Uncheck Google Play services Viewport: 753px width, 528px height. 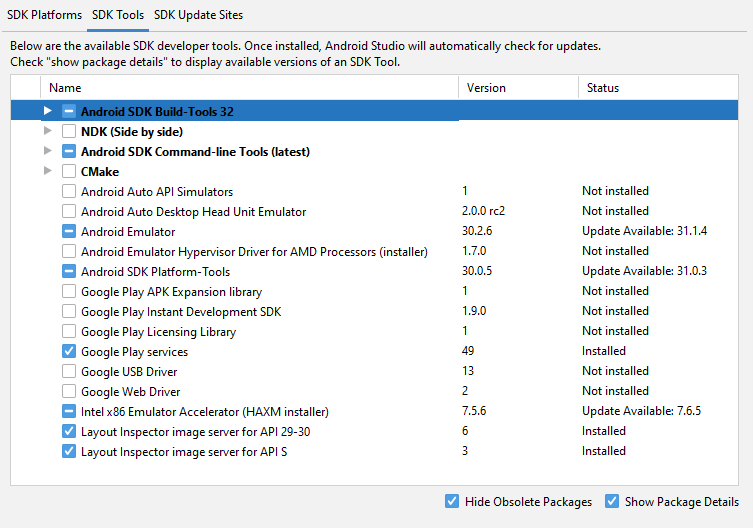pos(68,351)
